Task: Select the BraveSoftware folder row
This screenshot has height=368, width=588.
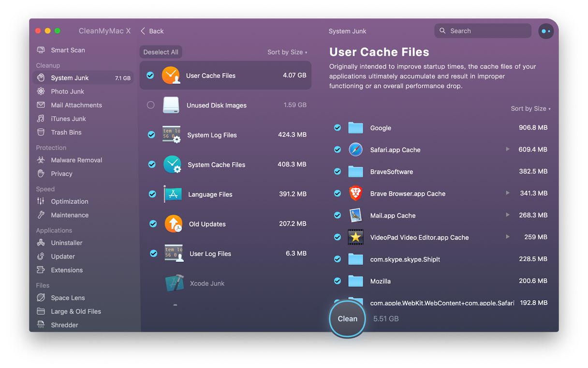Action: 440,171
